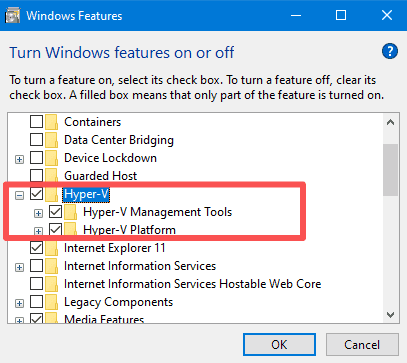Expand Hyper-V Platform node
This screenshot has height=363, width=407.
[39, 231]
